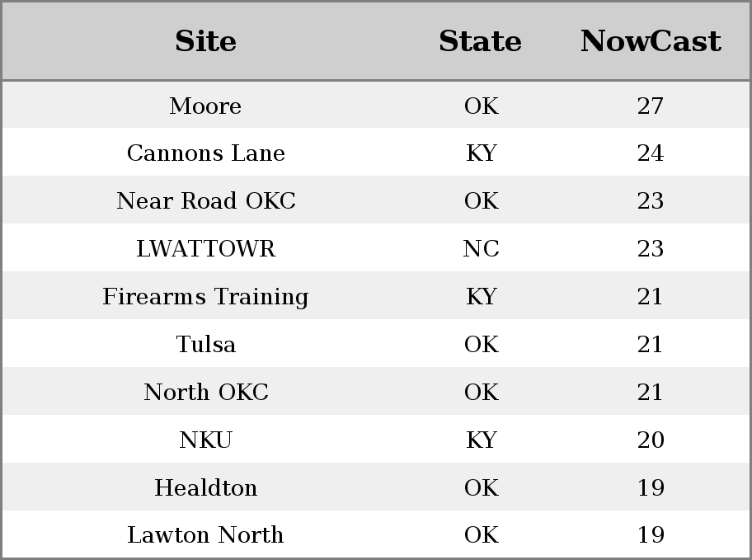This screenshot has height=560, width=752.
Task: Click OK state beside Moore
Action: [481, 106]
